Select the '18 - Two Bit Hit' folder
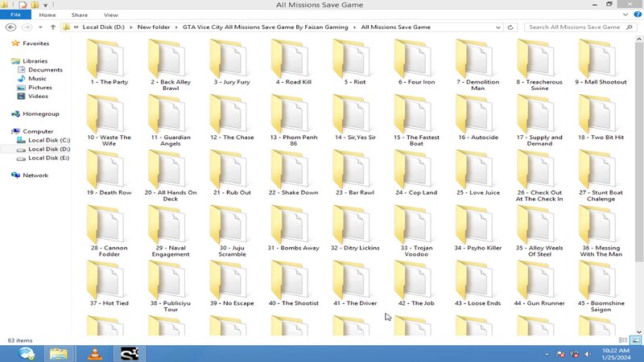 tap(601, 117)
